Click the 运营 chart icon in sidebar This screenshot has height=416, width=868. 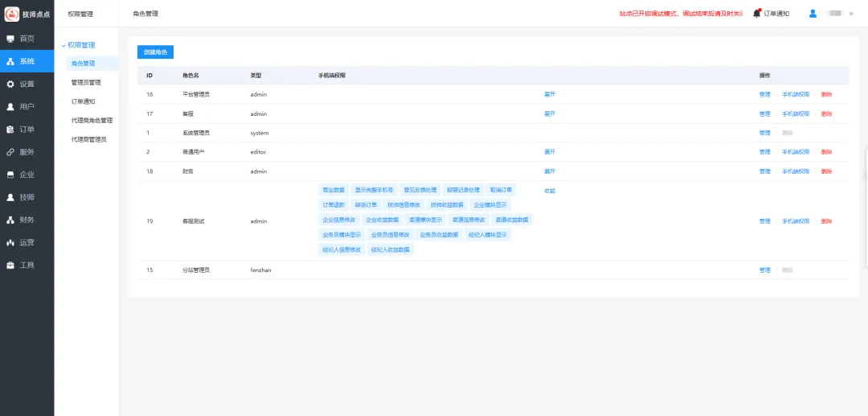[x=10, y=242]
